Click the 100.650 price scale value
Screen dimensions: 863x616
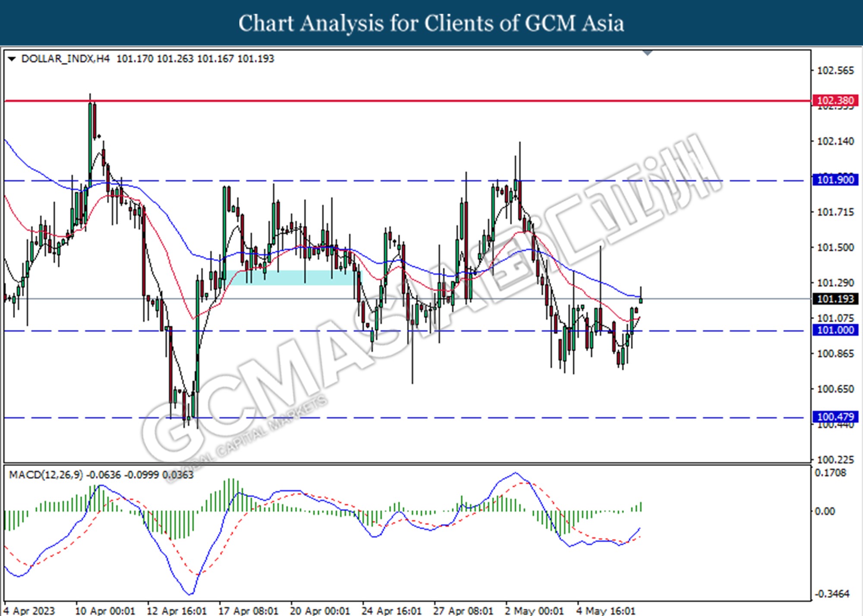point(835,389)
